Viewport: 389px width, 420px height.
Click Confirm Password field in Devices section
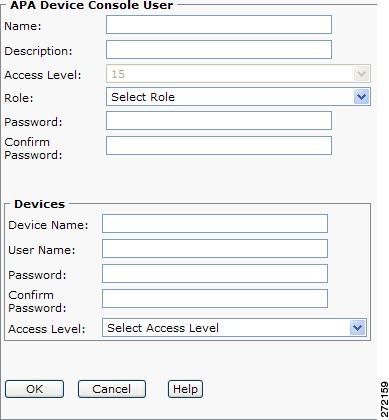[215, 299]
